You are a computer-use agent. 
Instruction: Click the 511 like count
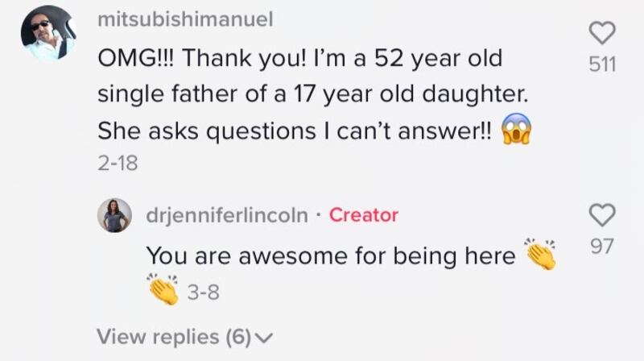(x=602, y=64)
